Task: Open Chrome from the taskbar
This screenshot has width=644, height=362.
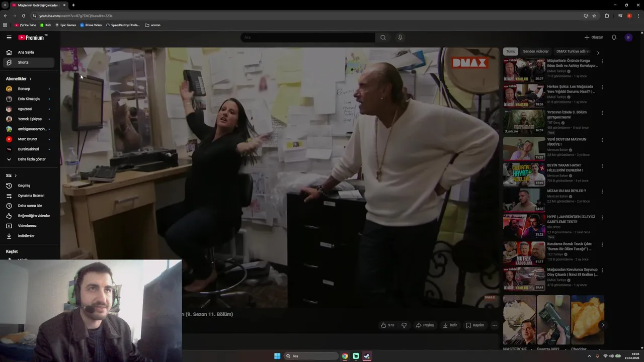Action: pos(345,356)
